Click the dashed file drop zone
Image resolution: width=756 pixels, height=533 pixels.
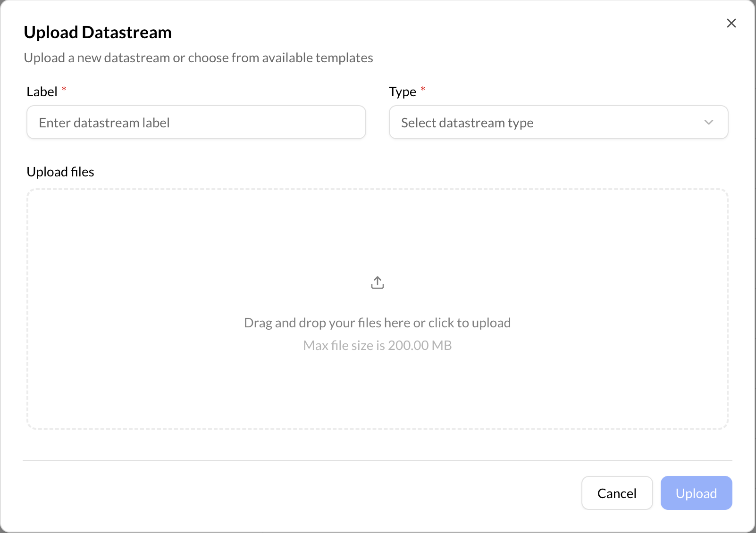coord(377,309)
